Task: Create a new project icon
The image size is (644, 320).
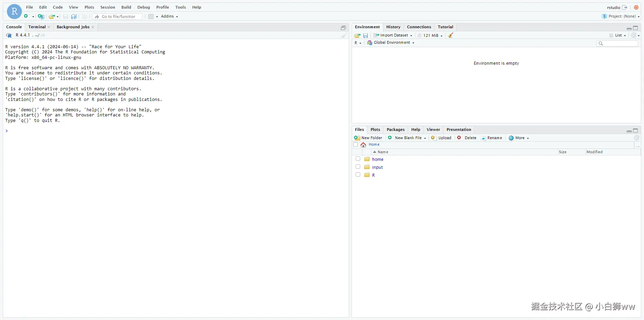Action: tap(41, 16)
